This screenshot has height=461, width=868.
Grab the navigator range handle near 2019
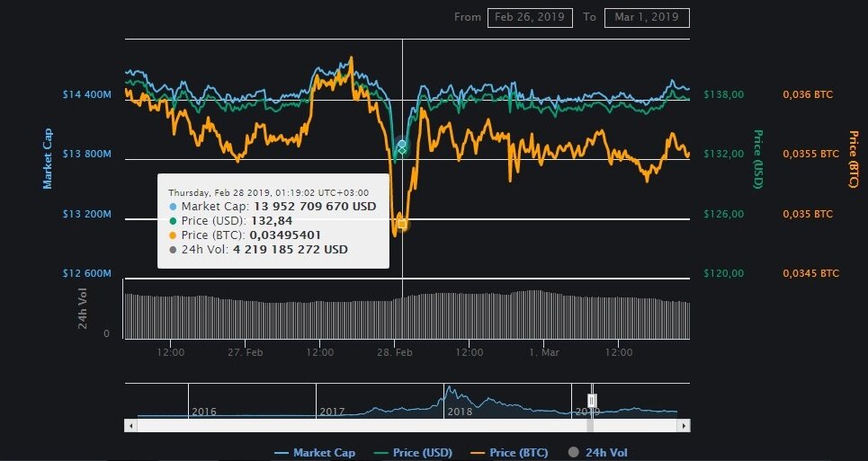[592, 400]
